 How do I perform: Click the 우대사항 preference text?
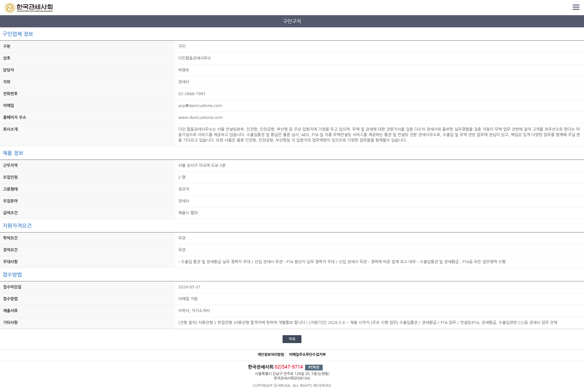point(342,262)
